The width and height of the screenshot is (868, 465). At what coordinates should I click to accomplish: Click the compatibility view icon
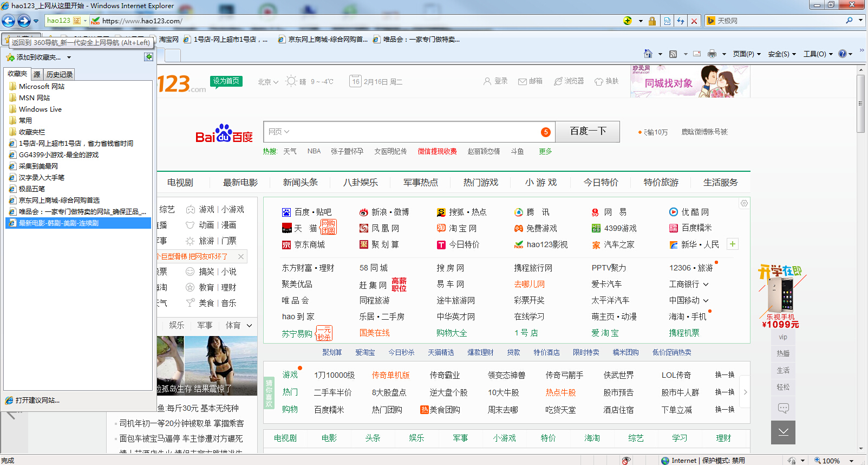coord(667,21)
